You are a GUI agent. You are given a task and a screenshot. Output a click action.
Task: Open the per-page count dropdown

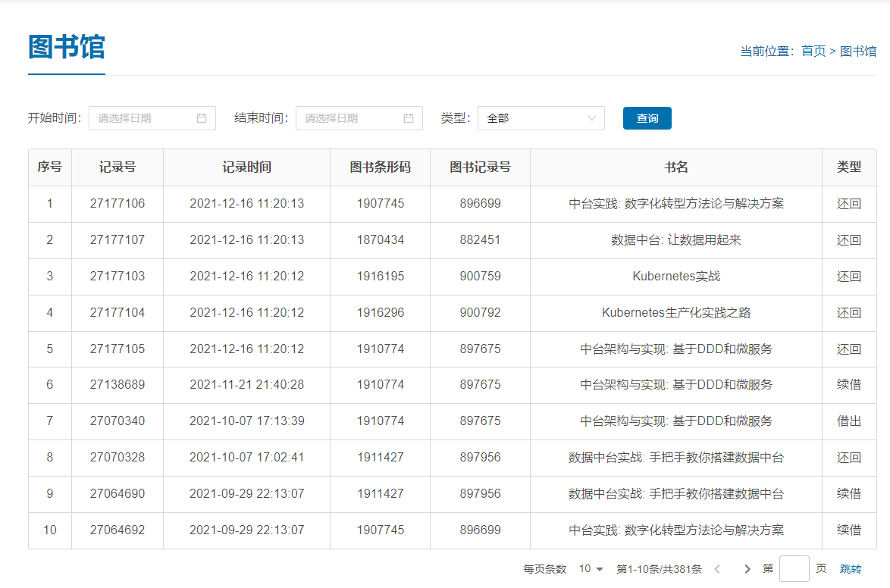pos(591,569)
